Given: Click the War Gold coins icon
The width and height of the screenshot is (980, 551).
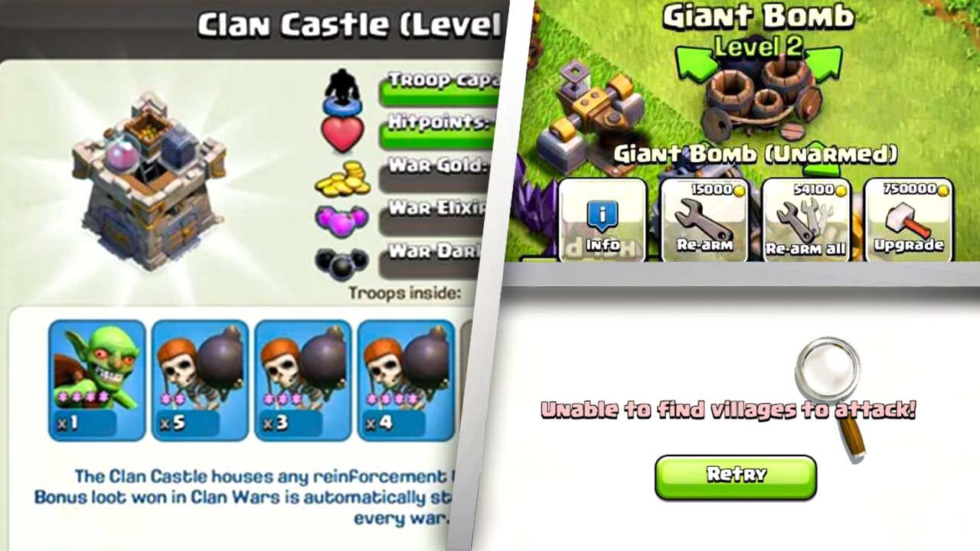Looking at the screenshot, I should 342,181.
